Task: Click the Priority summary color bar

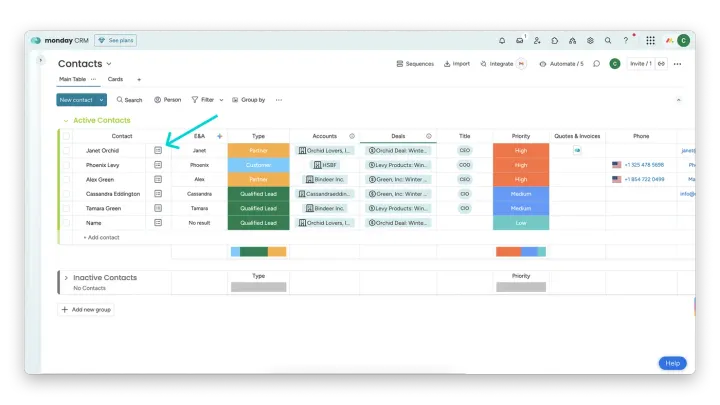Action: pyautogui.click(x=521, y=252)
